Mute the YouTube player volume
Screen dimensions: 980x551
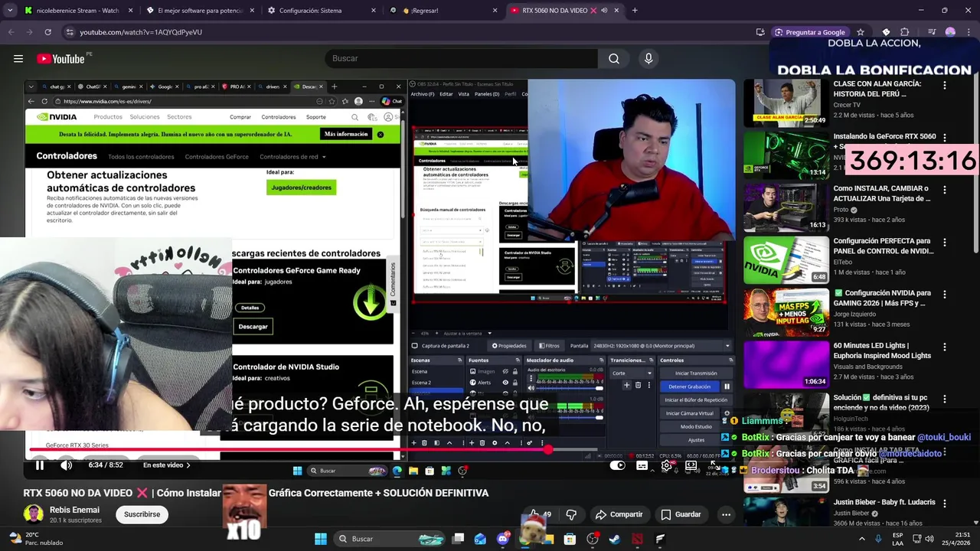click(x=67, y=465)
